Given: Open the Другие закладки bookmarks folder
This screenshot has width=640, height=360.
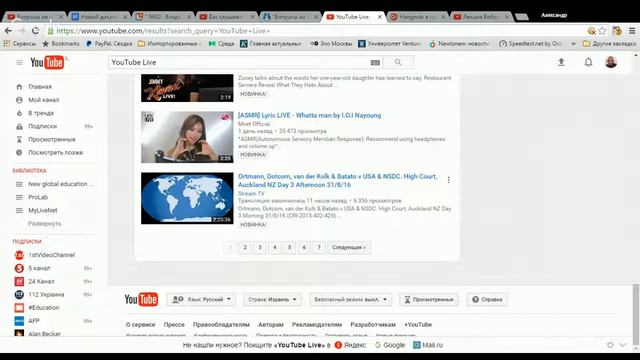Looking at the screenshot, I should [609, 43].
